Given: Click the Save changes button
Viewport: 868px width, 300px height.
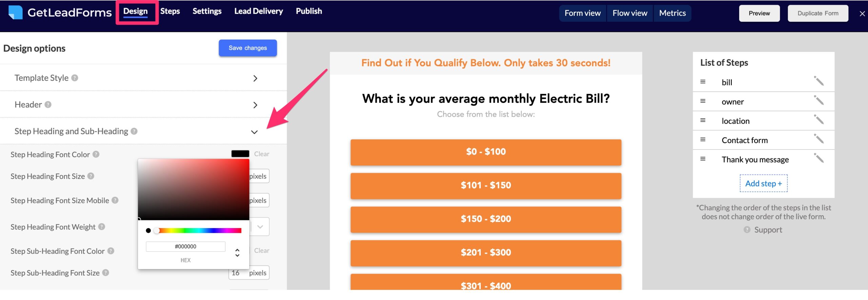Looking at the screenshot, I should [248, 48].
